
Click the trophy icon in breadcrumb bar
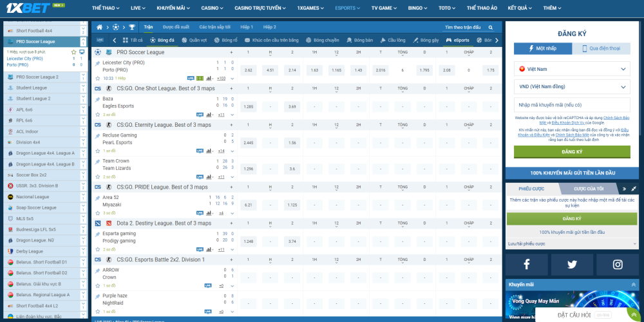coord(132,27)
